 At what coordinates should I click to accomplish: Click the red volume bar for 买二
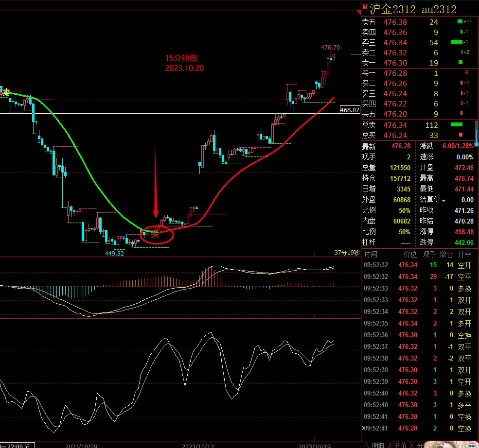pyautogui.click(x=461, y=83)
